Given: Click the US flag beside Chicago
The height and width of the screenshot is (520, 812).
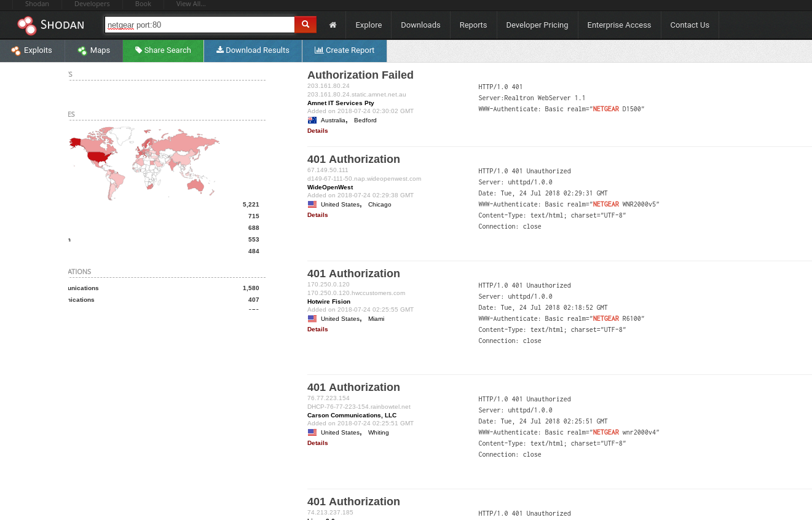Looking at the screenshot, I should tap(312, 205).
